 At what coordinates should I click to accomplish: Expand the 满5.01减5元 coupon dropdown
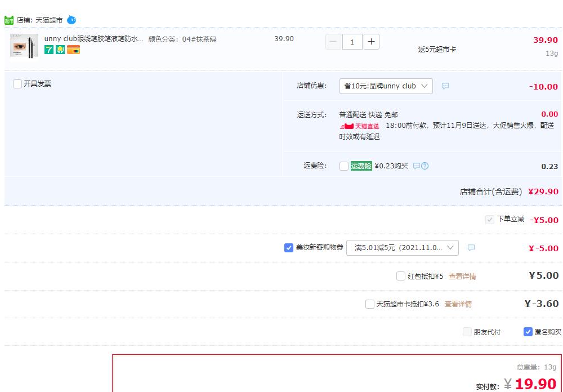point(402,248)
